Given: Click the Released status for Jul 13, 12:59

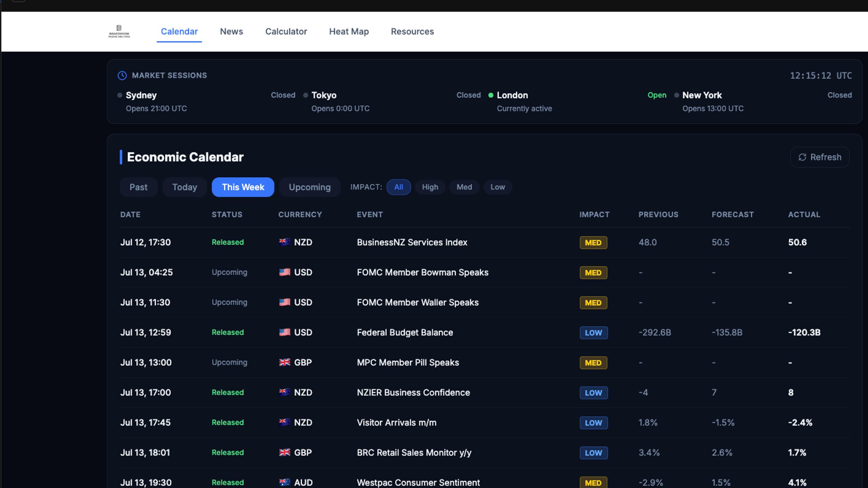Looking at the screenshot, I should click(228, 332).
